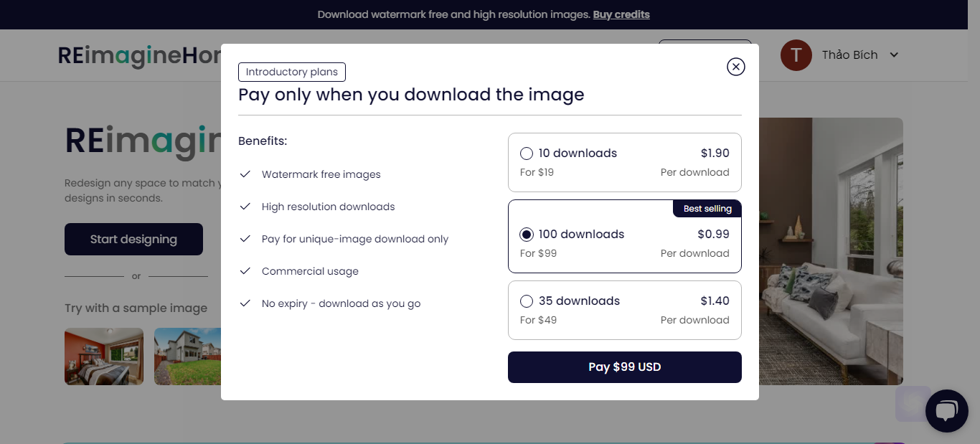Click the $1.40 per download price
Viewport: 980px width, 444px height.
click(715, 301)
